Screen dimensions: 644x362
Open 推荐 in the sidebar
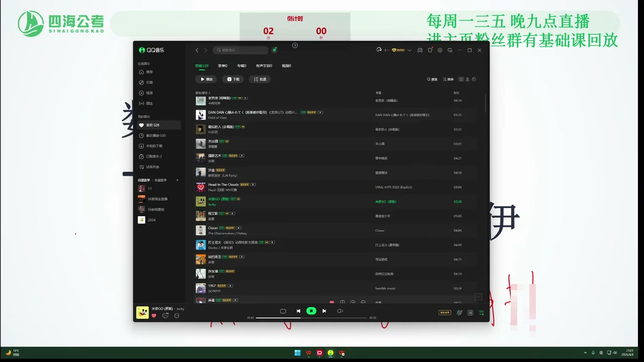pos(159,72)
